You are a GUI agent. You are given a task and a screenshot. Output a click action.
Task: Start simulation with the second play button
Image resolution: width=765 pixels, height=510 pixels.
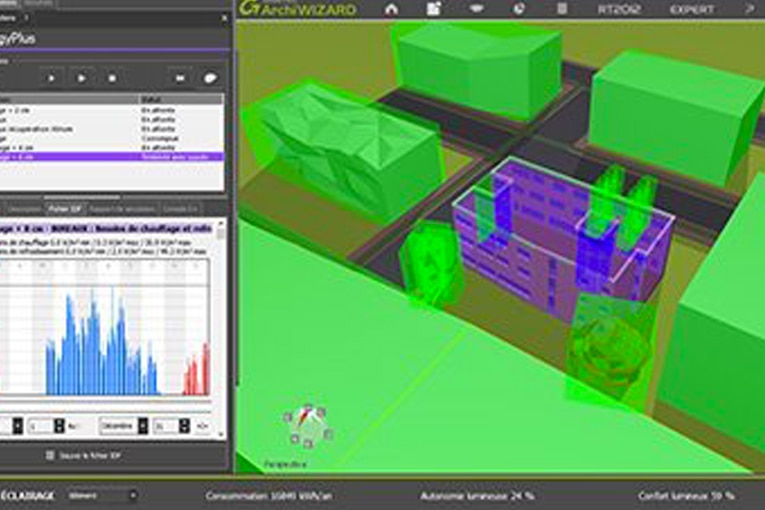[82, 77]
